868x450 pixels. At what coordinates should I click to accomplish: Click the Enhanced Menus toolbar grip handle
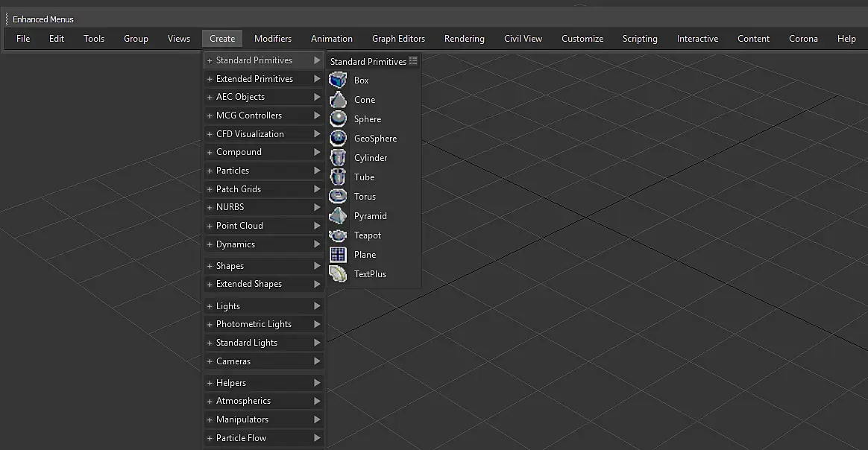tap(7, 19)
